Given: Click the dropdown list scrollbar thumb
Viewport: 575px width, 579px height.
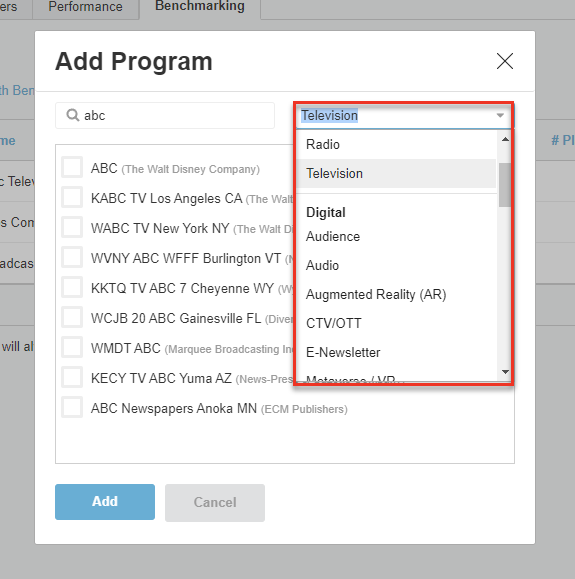Looking at the screenshot, I should point(505,185).
